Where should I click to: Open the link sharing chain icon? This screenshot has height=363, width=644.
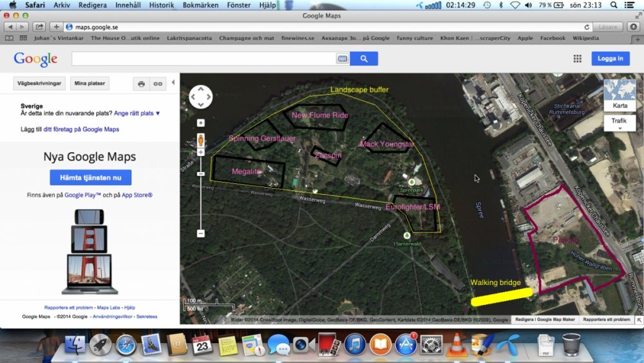point(157,84)
